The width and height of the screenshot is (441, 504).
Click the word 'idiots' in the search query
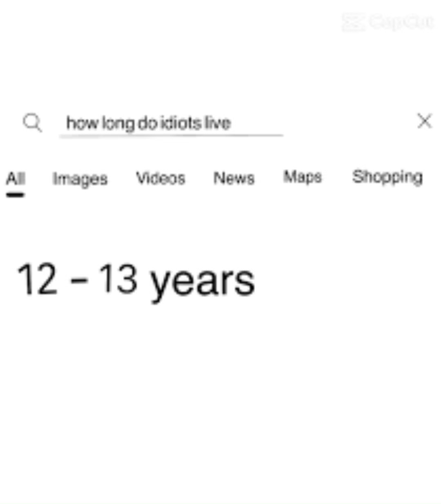click(179, 123)
